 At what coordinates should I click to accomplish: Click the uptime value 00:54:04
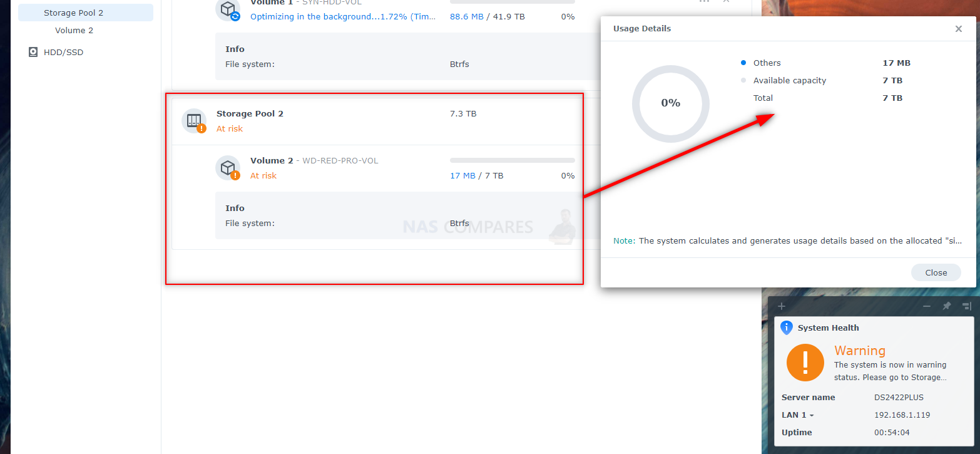(x=892, y=432)
